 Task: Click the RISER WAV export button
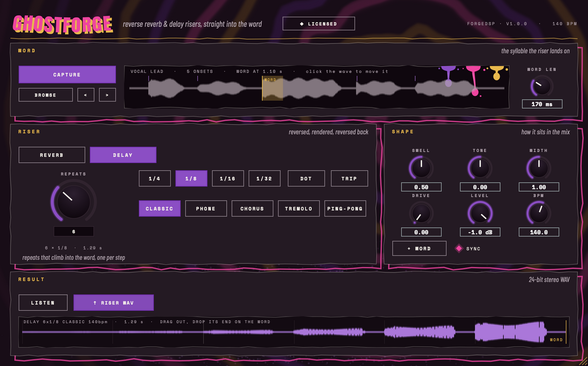tap(114, 302)
